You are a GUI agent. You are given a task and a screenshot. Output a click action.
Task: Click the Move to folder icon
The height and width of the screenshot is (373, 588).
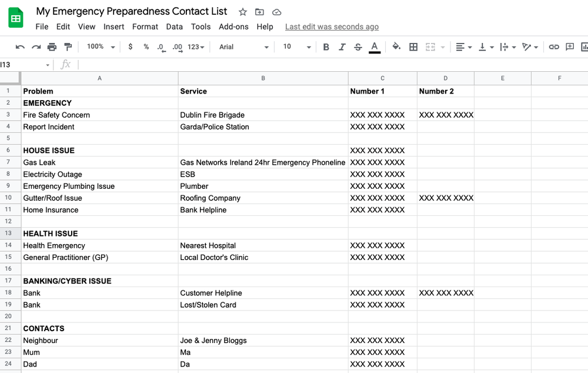coord(259,12)
